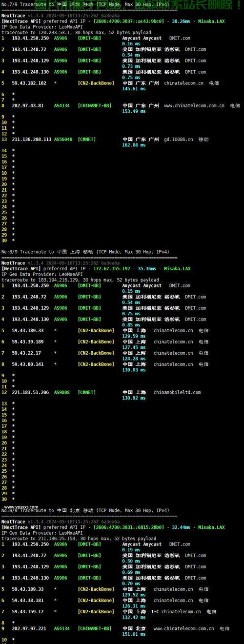Select IP address 59.43.159.17
The width and height of the screenshot is (244, 644).
[x=28, y=611]
